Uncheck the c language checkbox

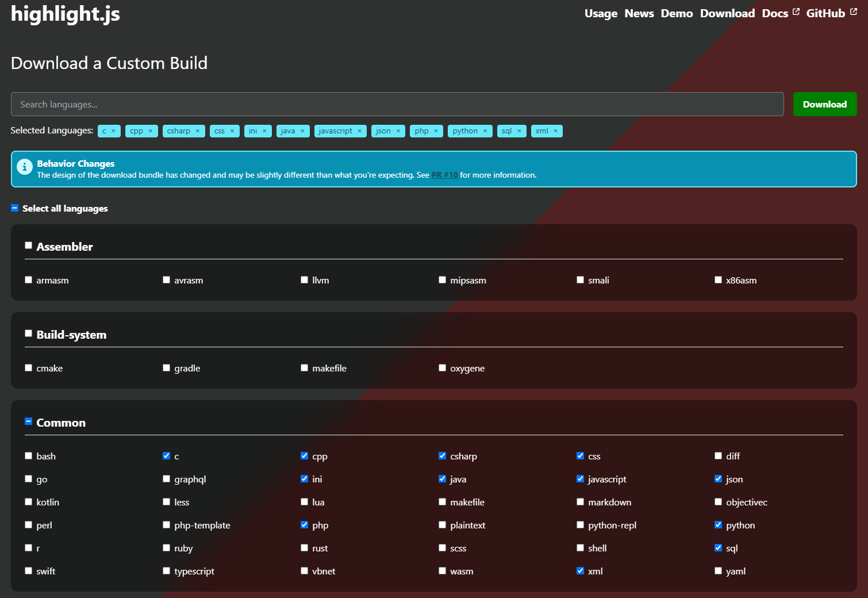[x=166, y=456]
